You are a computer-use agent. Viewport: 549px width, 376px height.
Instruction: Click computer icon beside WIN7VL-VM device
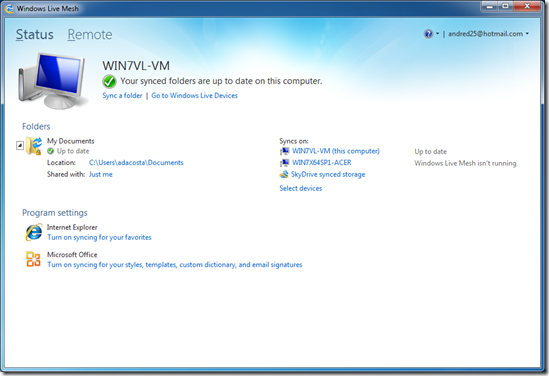[x=284, y=151]
